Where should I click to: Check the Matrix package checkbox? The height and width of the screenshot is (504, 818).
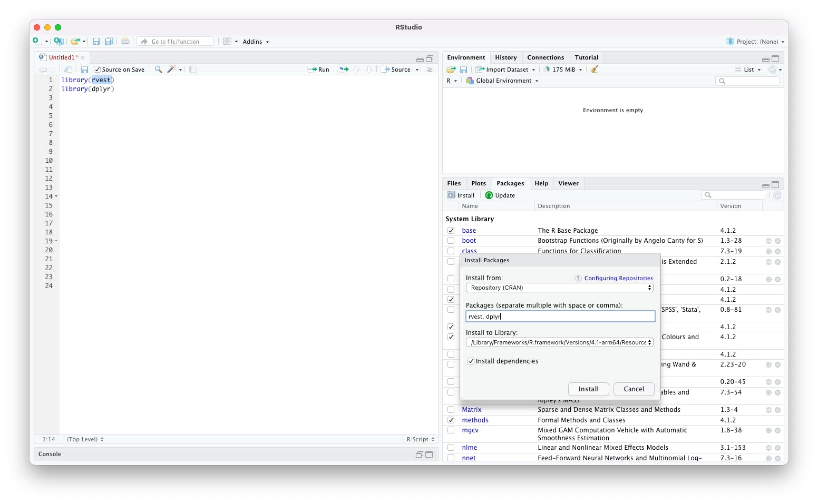451,410
